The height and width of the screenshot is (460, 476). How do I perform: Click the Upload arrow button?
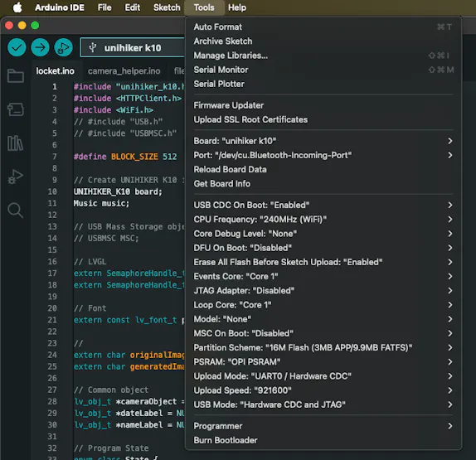(x=40, y=47)
